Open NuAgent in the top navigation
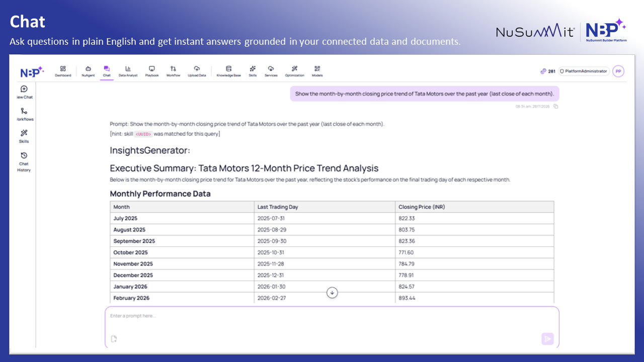Screen dimensions: 644x362 tap(88, 71)
